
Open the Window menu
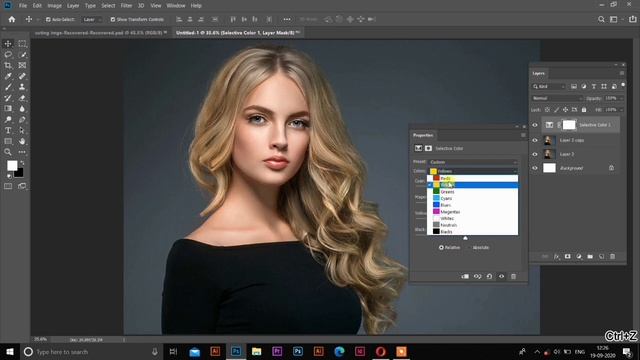[x=176, y=6]
